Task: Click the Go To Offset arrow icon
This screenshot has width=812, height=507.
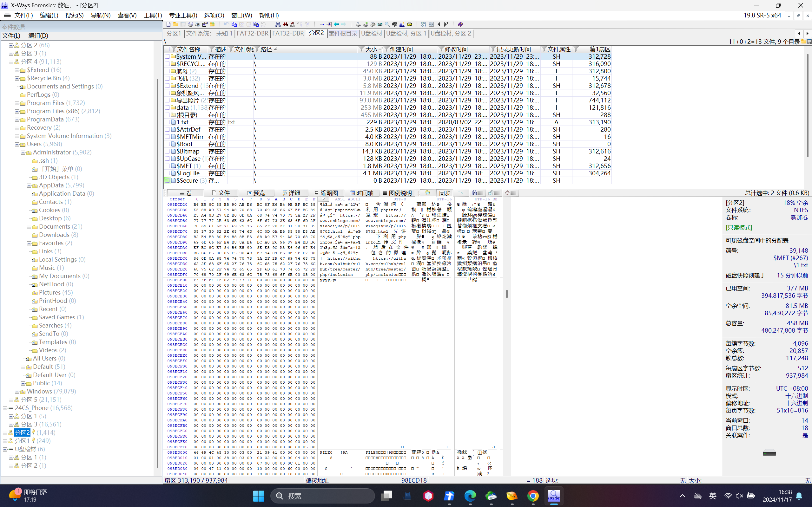Action: click(x=322, y=24)
